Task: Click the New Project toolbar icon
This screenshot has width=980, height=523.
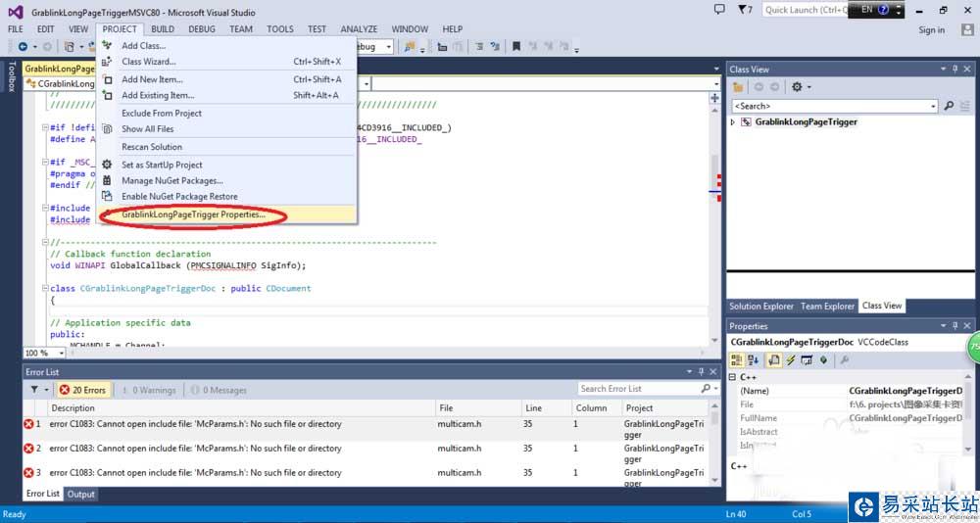Action: 70,46
